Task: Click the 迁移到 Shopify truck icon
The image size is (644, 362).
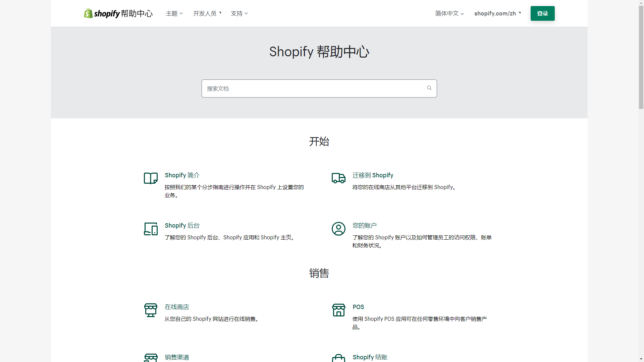Action: click(338, 178)
